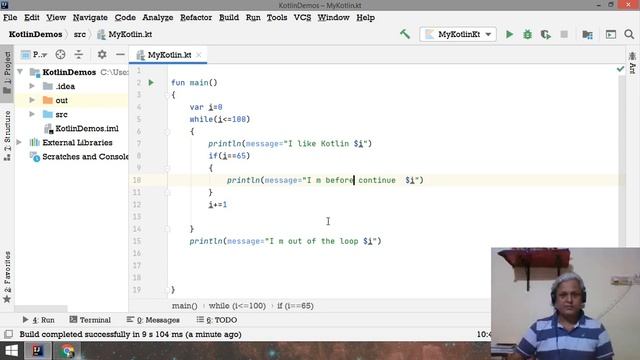The width and height of the screenshot is (640, 360).
Task: Open the Build menu
Action: [229, 18]
